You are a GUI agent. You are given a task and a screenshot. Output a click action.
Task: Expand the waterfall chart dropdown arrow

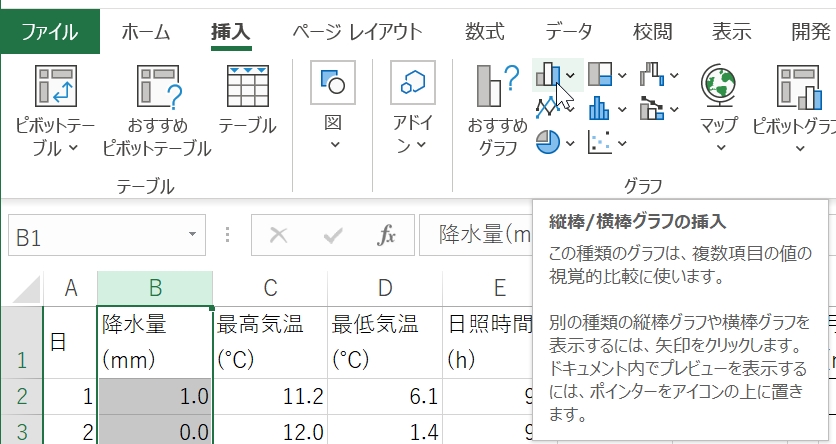pyautogui.click(x=674, y=76)
